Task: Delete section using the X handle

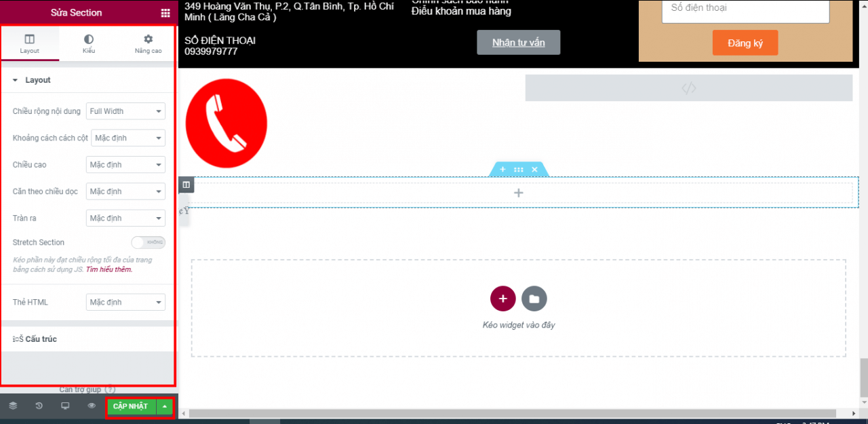Action: 534,170
